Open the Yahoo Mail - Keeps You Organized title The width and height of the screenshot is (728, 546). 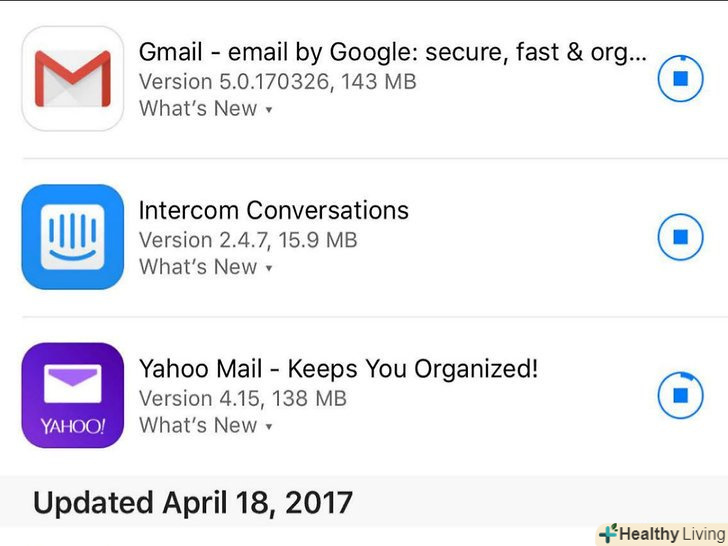[338, 369]
